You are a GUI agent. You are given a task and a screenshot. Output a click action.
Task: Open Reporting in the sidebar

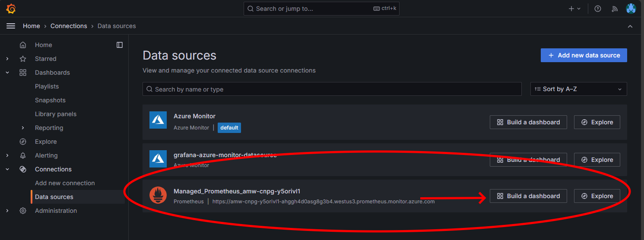coord(49,128)
